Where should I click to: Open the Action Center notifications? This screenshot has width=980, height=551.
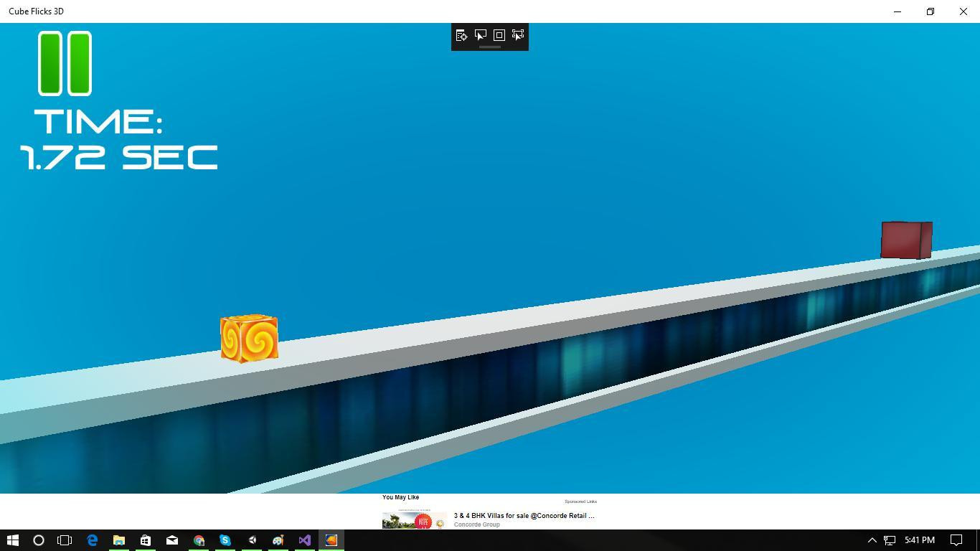click(x=956, y=540)
